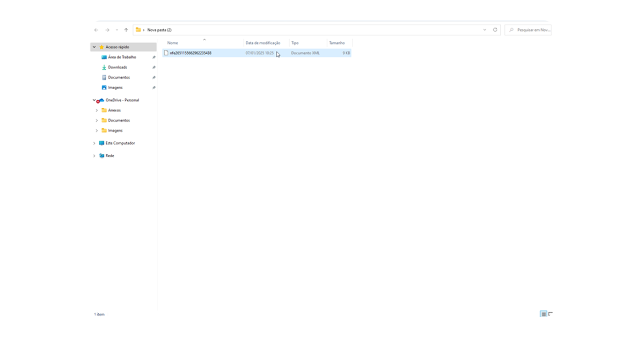Open the Downloads quick access folder

coord(118,67)
